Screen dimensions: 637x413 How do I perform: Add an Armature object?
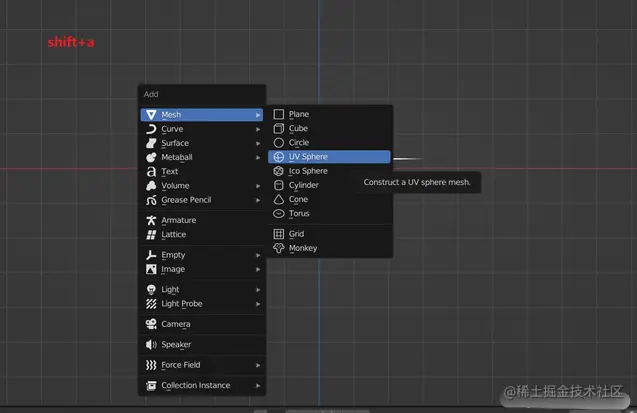pyautogui.click(x=202, y=221)
